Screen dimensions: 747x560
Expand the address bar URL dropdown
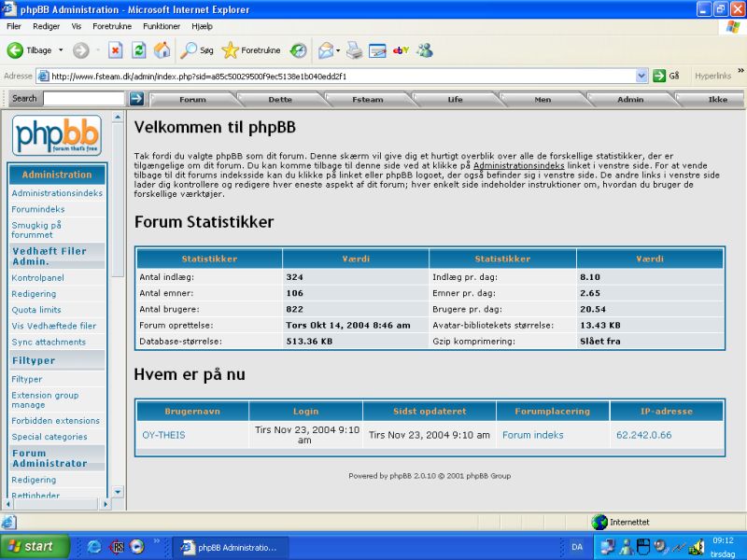[x=641, y=76]
